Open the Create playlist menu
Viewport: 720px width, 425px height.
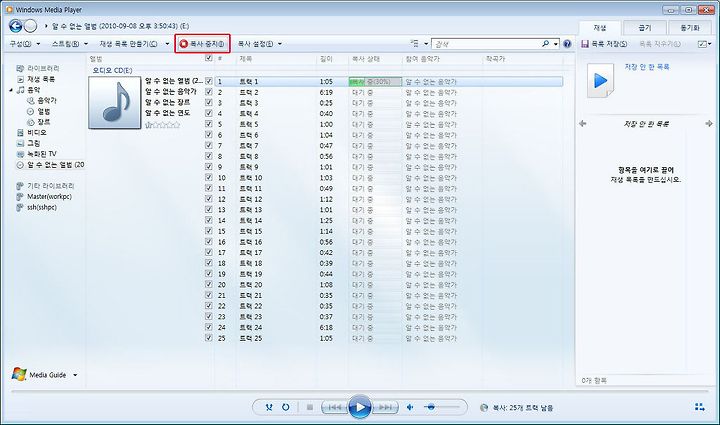(x=134, y=44)
